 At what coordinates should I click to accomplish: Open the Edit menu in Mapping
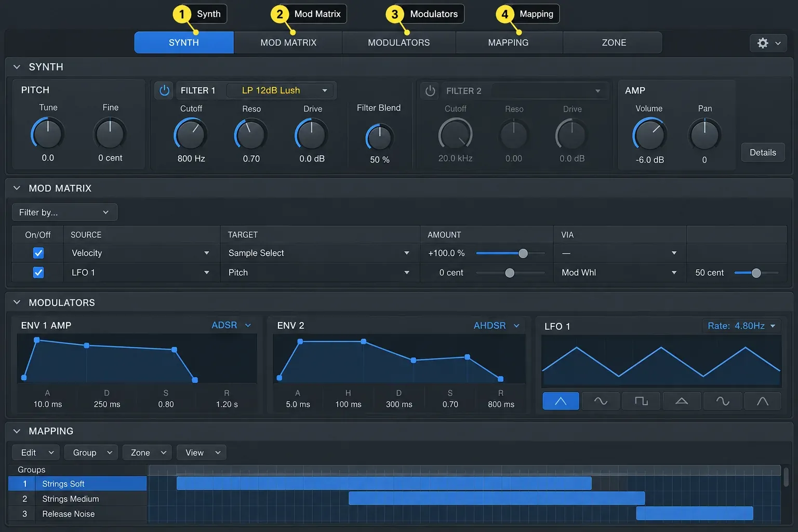pos(36,453)
